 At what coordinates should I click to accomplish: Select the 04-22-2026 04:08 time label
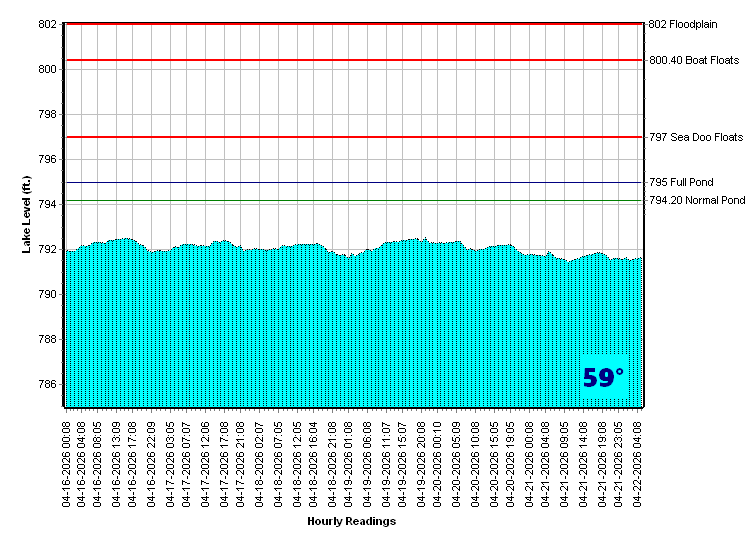[x=639, y=461]
